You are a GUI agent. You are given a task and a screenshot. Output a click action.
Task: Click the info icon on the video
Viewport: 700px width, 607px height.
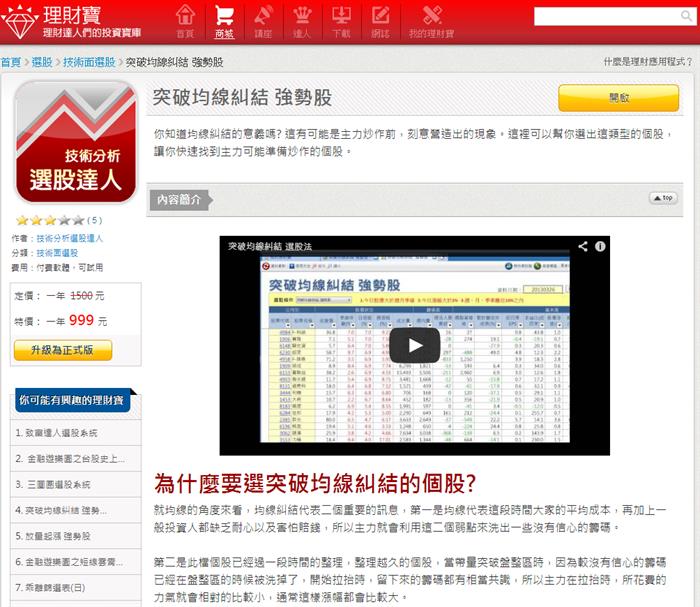coord(600,246)
